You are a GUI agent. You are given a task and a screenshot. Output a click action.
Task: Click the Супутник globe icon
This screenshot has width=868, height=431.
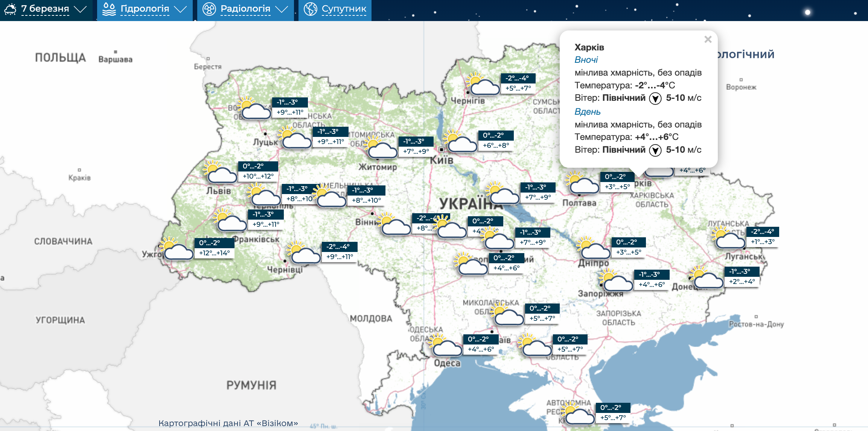(311, 9)
